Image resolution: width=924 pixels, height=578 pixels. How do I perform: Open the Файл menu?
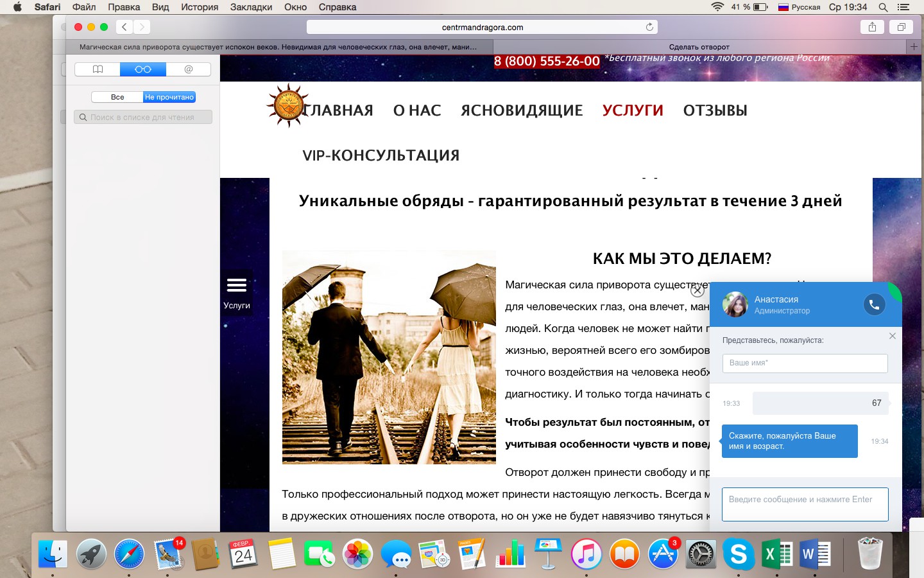point(84,7)
